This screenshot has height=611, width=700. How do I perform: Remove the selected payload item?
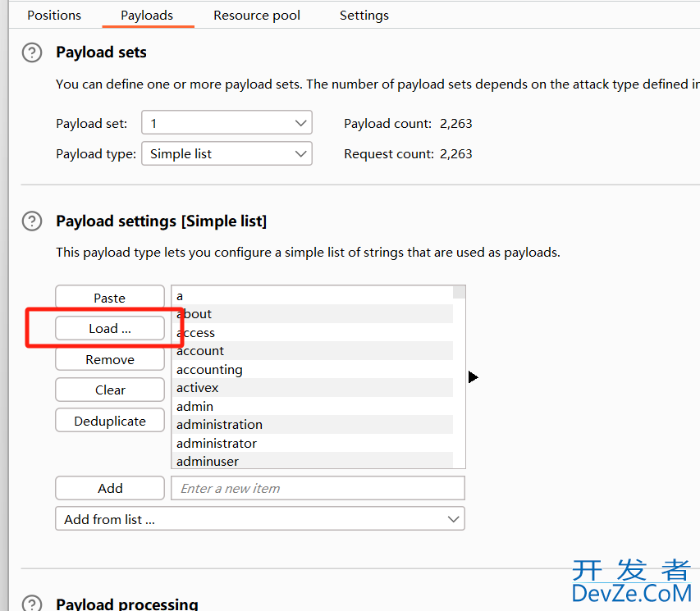pos(110,359)
